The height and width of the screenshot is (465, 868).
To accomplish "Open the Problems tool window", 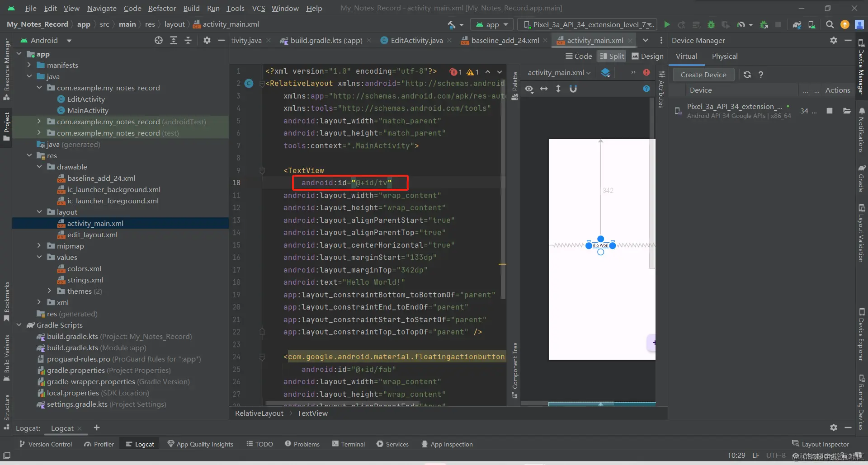I will (x=302, y=444).
